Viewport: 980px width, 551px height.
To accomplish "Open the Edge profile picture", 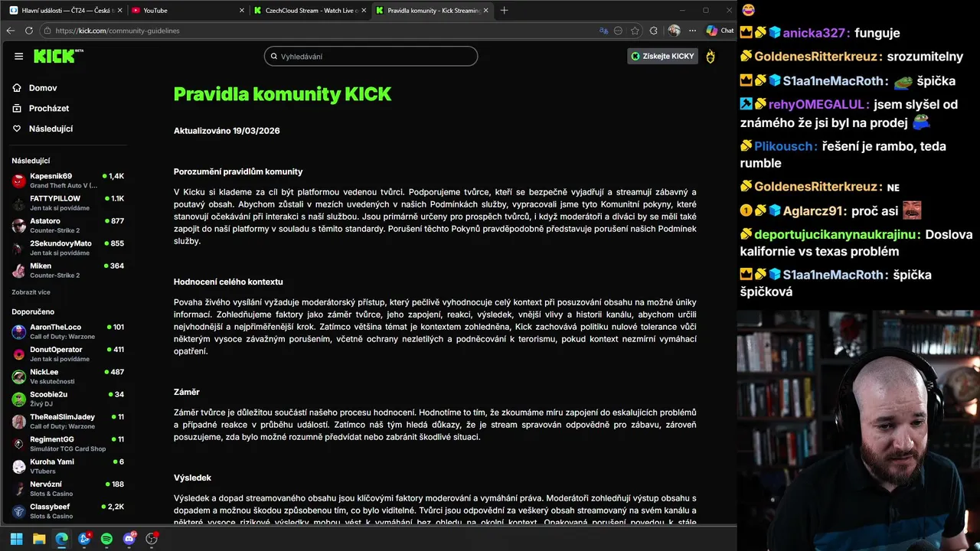I will (674, 31).
